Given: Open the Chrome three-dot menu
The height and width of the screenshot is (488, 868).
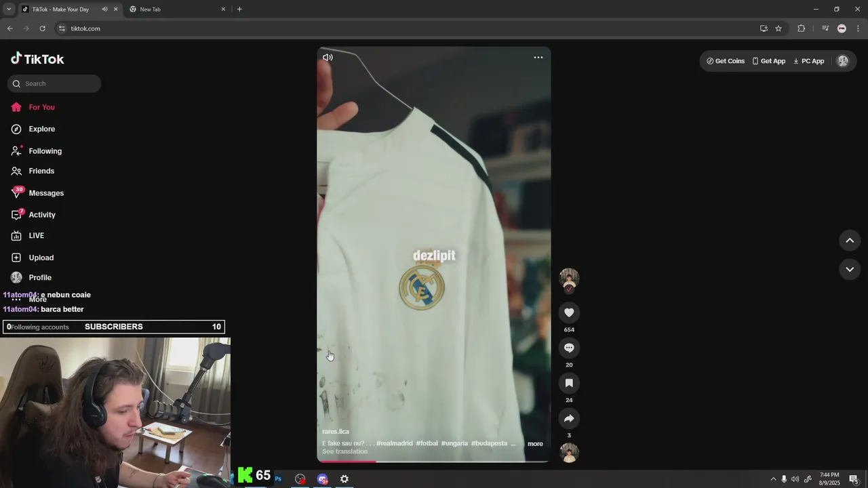Looking at the screenshot, I should point(859,28).
